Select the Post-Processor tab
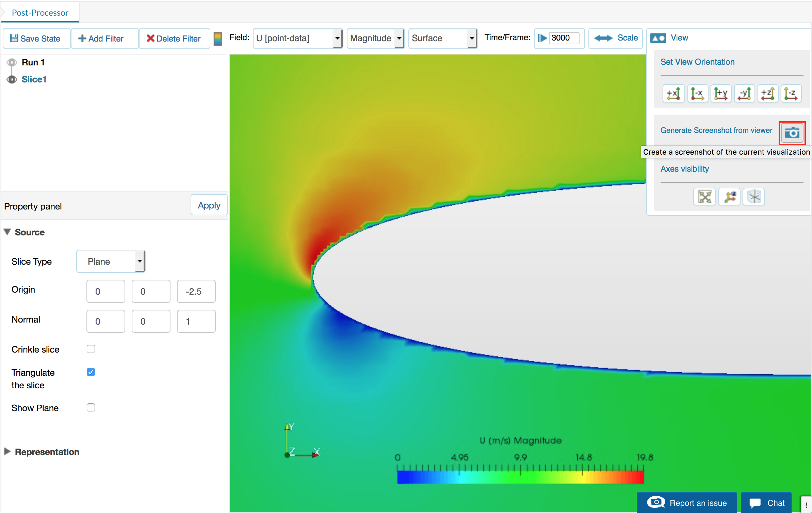 click(40, 13)
